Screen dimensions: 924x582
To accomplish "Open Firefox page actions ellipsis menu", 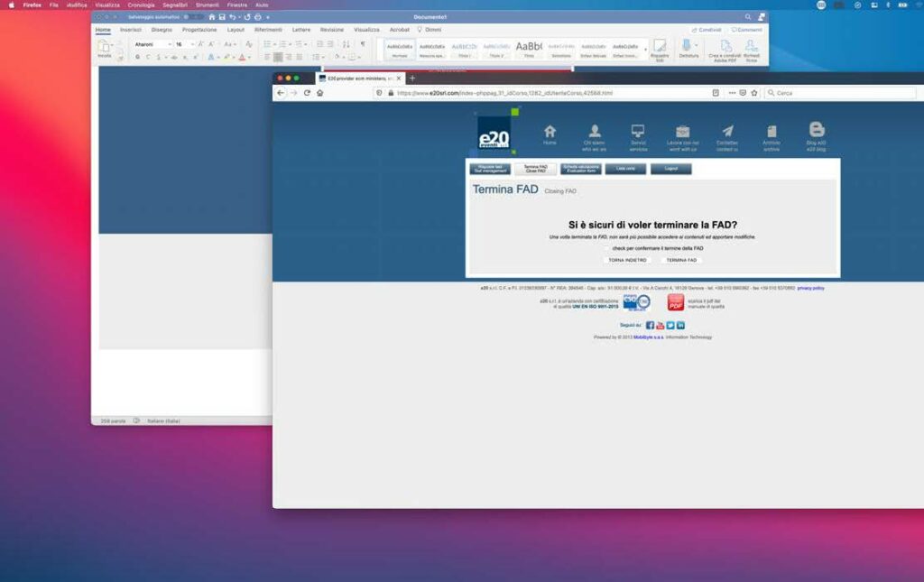I will pyautogui.click(x=732, y=93).
